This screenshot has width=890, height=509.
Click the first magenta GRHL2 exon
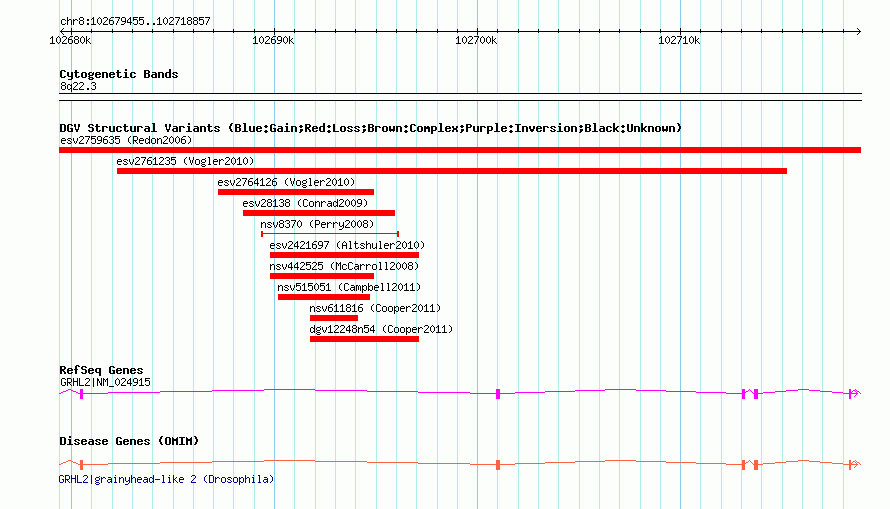point(82,394)
